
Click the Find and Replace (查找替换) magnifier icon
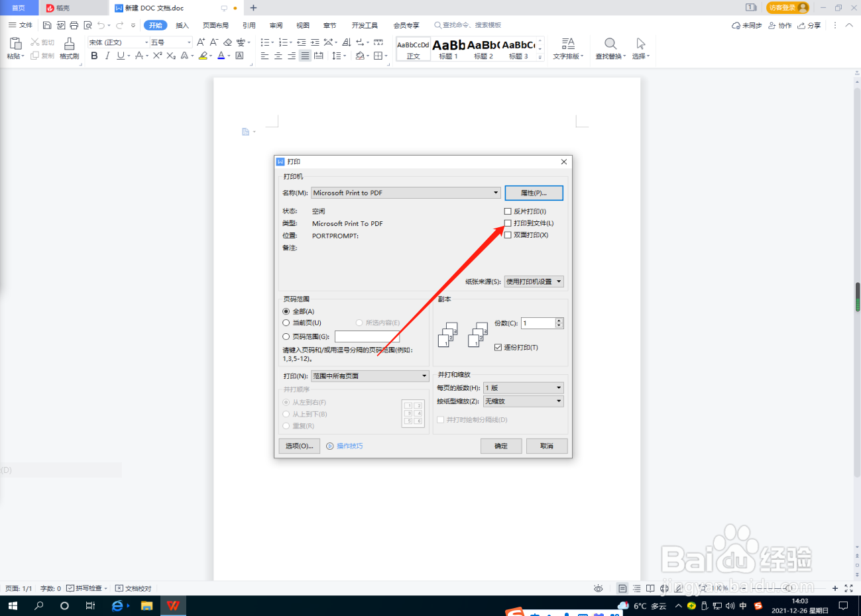(x=610, y=44)
